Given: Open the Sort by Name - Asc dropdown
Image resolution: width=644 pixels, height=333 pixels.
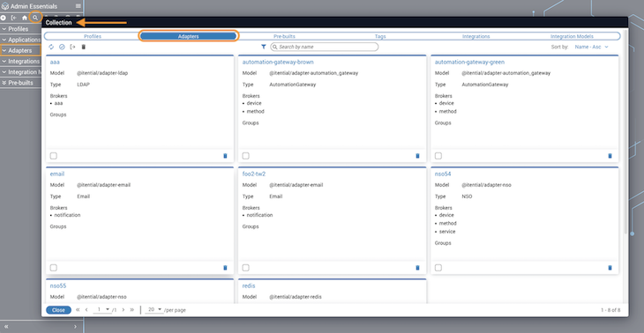Looking at the screenshot, I should [x=591, y=48].
